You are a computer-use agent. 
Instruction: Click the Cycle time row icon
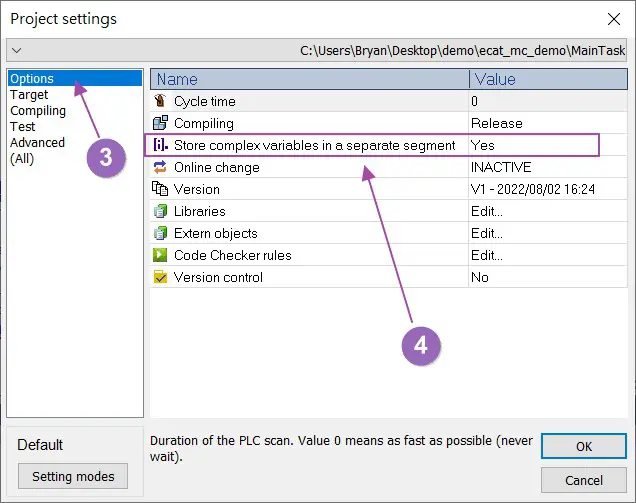point(160,101)
